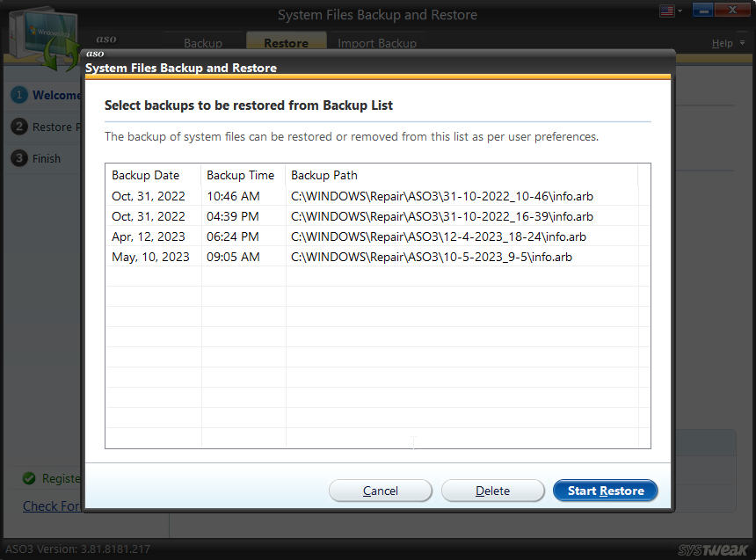Open the Help menu
This screenshot has height=560, width=756.
point(722,42)
